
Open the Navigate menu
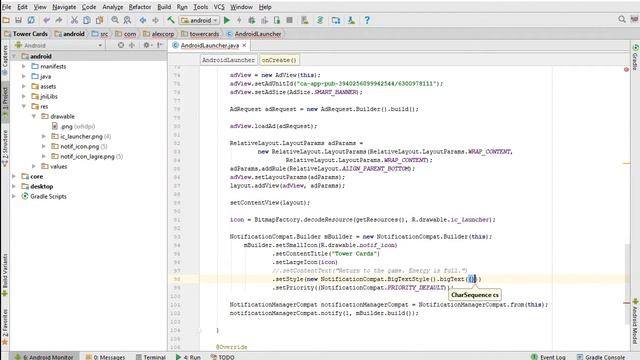(x=64, y=7)
